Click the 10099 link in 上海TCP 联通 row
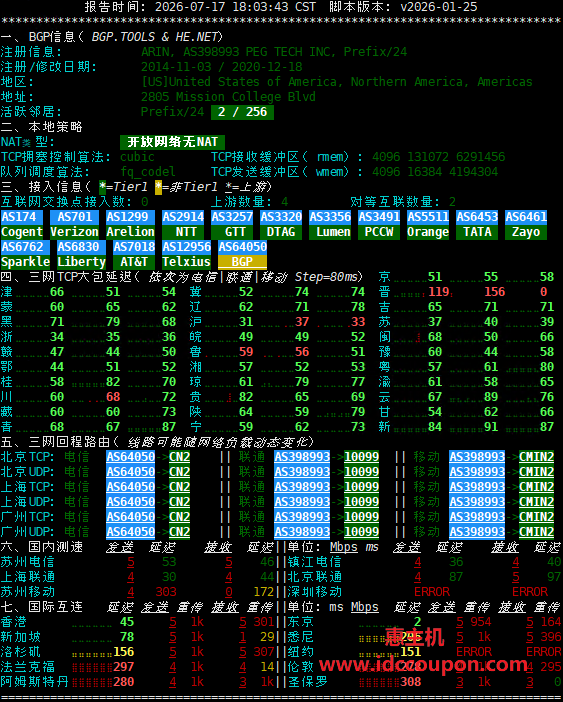The height and width of the screenshot is (702, 563). point(362,487)
